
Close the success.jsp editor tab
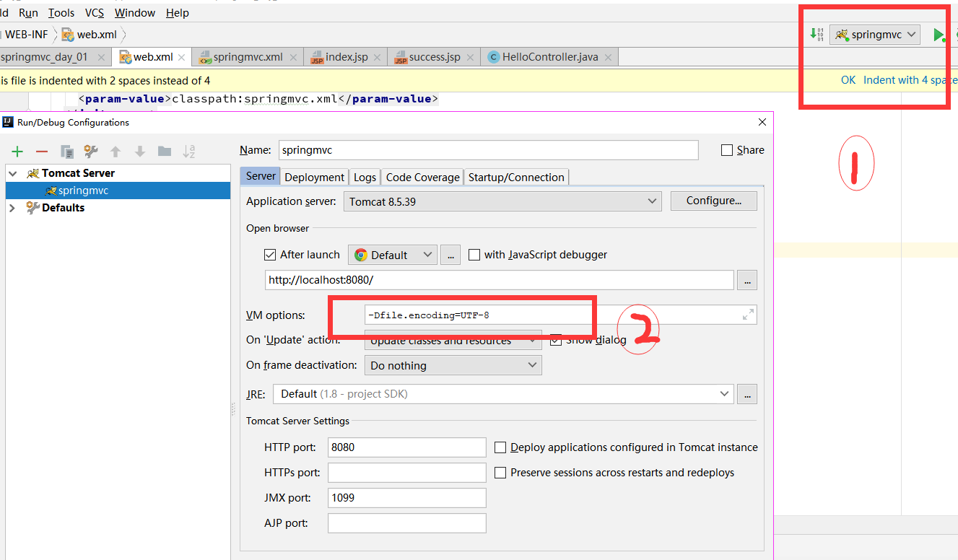coord(469,57)
